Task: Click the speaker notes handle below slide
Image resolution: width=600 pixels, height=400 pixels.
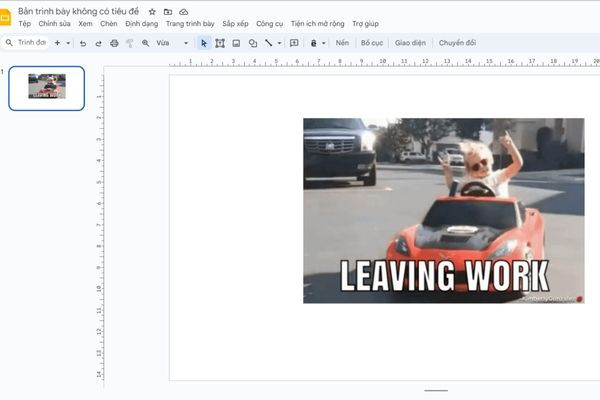Action: tap(436, 391)
